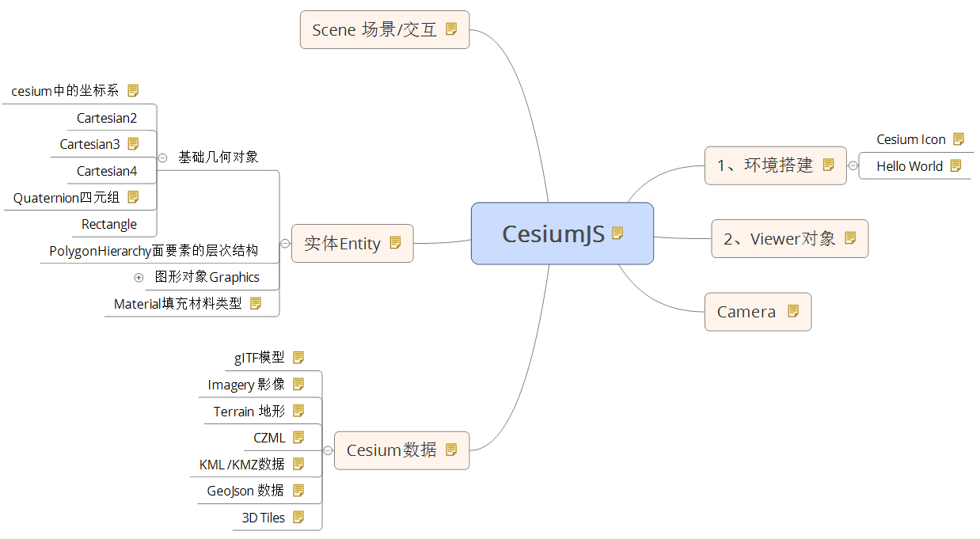
Task: Open the note icon on CesiumJS node
Action: [x=618, y=233]
